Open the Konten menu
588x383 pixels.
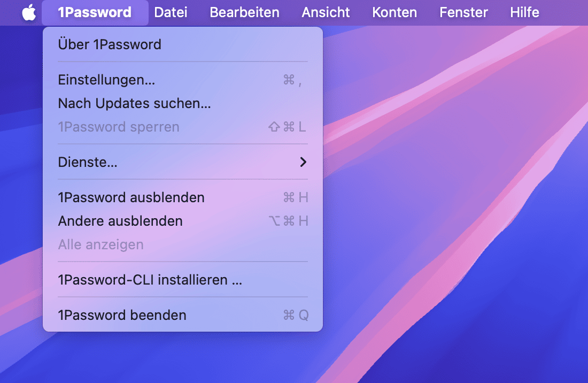coord(394,12)
